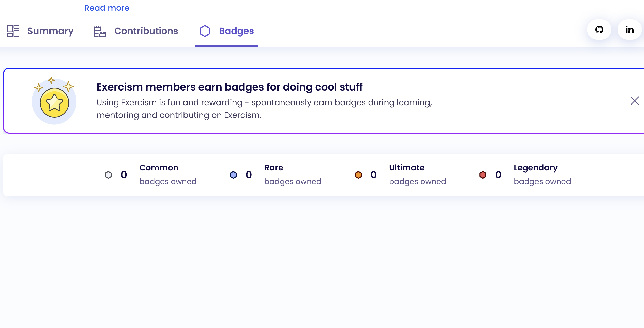Click the Badges hexagon icon
This screenshot has width=644, height=328.
[x=205, y=31]
